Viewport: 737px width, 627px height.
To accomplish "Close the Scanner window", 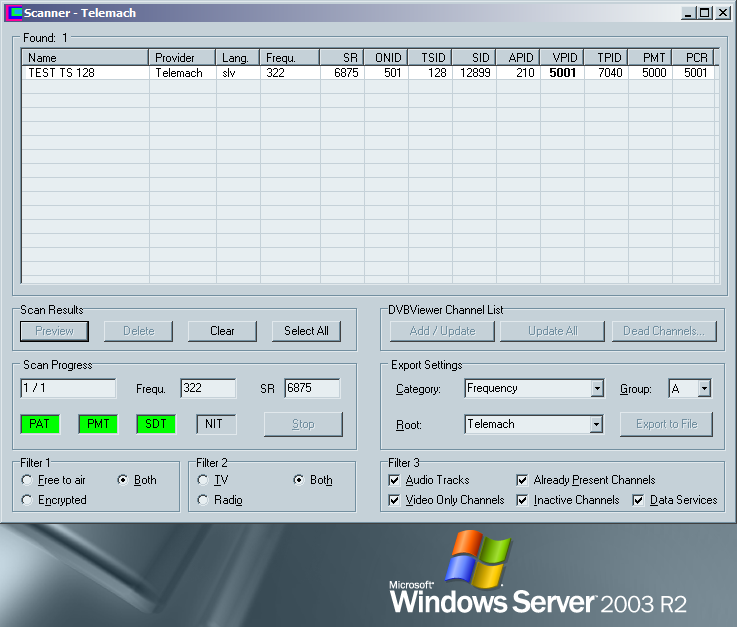I will click(722, 13).
